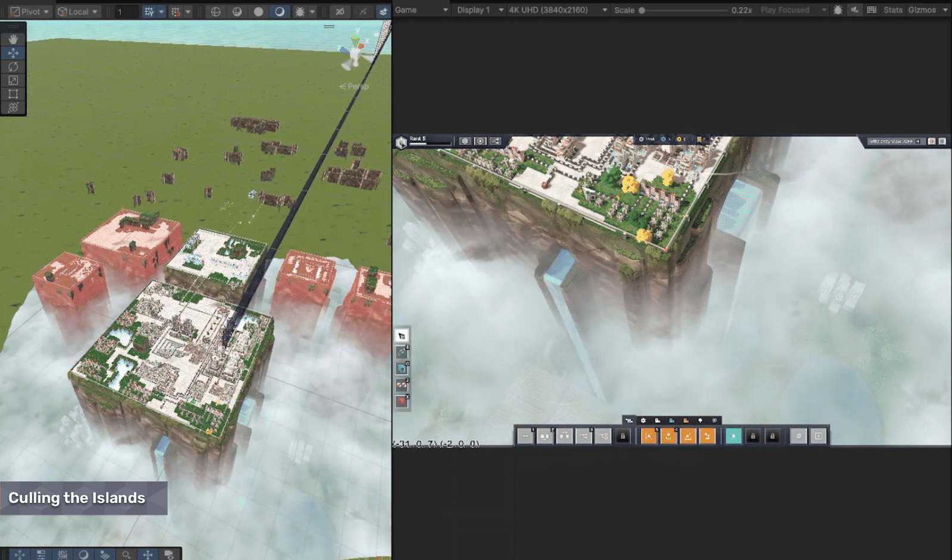952x560 pixels.
Task: Choose the solid shaded sphere draw mode
Action: tap(258, 11)
